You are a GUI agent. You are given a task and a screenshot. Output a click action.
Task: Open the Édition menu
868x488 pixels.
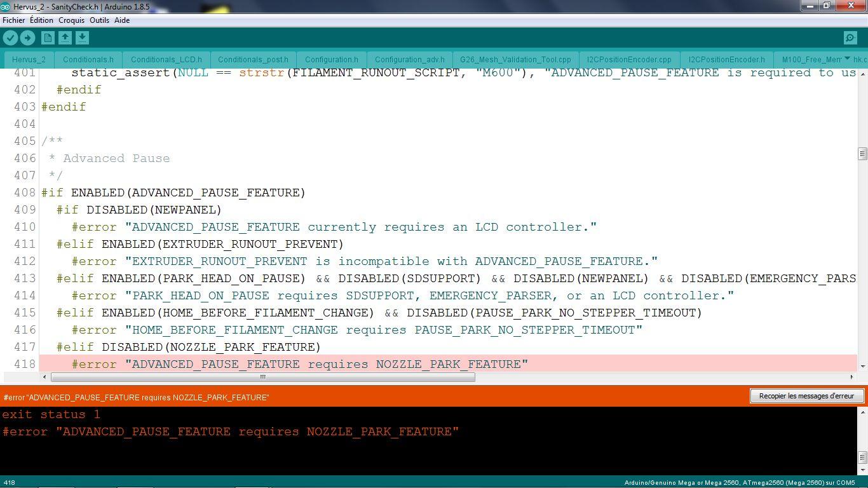tap(41, 20)
